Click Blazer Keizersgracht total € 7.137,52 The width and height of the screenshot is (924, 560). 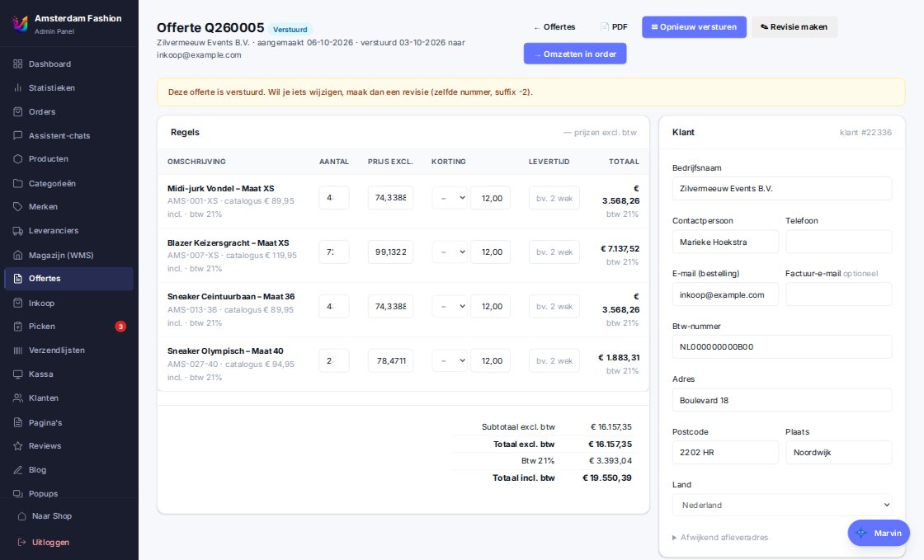point(620,248)
